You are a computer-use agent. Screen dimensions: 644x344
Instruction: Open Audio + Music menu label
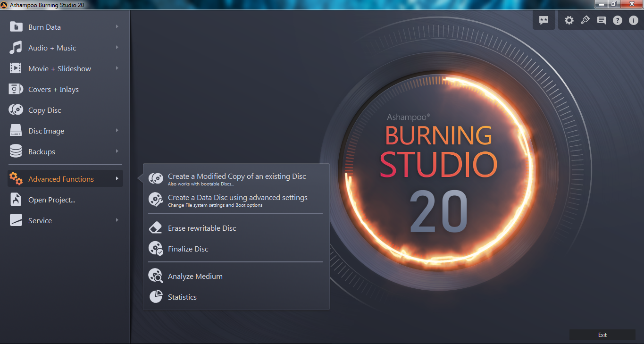tap(52, 48)
